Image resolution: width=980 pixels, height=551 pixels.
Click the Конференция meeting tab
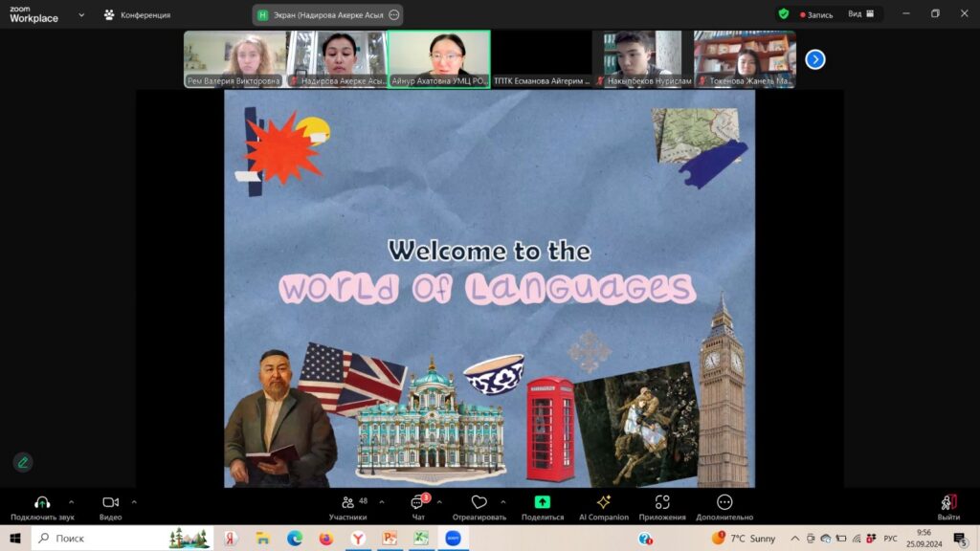coord(138,15)
